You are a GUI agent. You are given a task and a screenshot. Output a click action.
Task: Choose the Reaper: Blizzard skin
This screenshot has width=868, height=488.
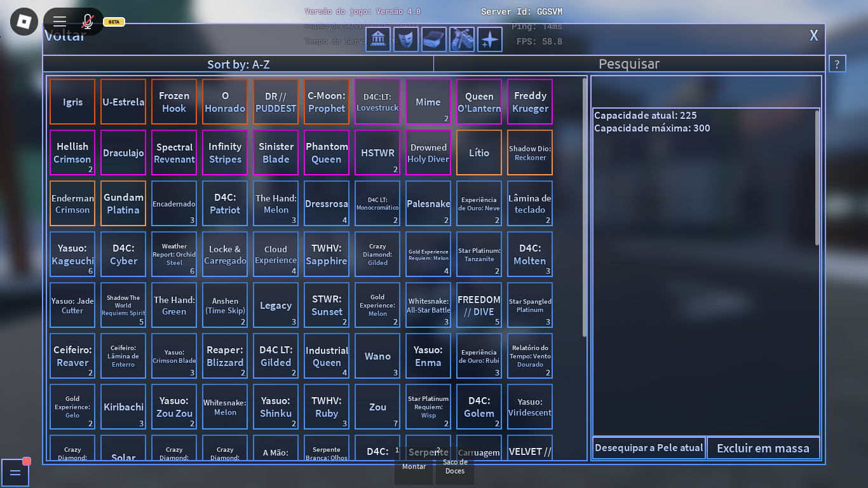(x=225, y=356)
